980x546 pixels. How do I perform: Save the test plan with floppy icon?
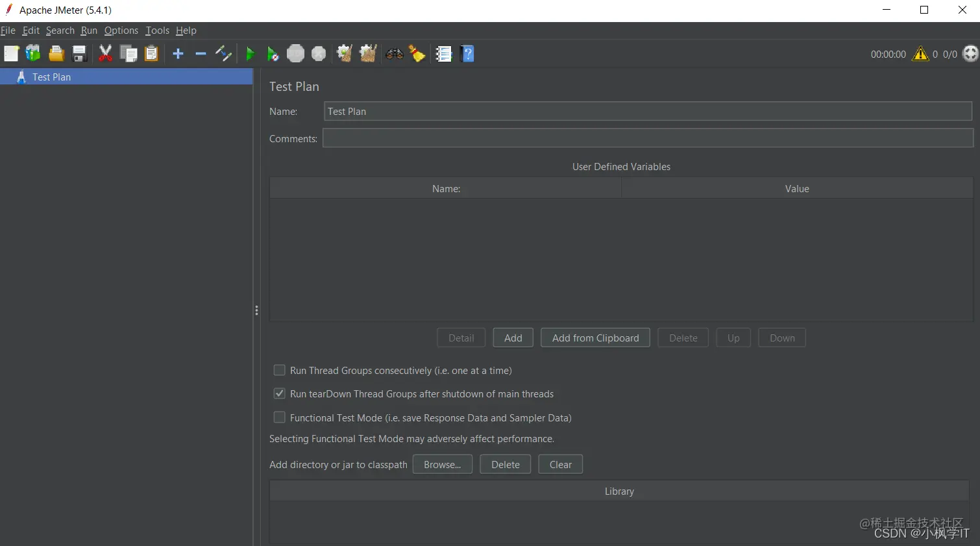pos(79,54)
